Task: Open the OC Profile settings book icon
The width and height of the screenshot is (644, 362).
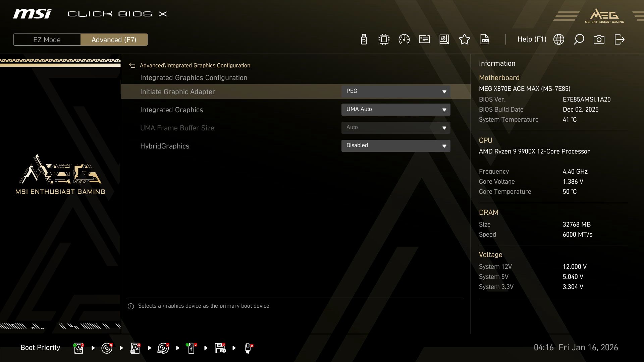Action: coord(444,39)
